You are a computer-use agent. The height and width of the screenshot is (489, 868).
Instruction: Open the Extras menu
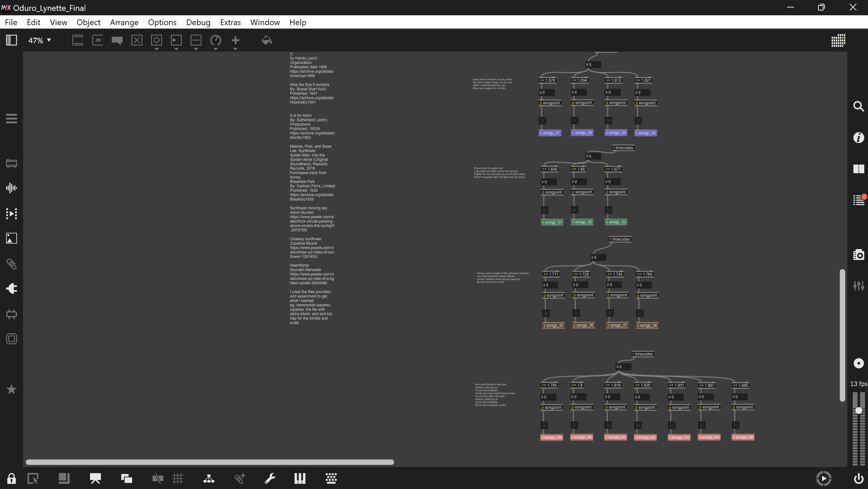[230, 22]
